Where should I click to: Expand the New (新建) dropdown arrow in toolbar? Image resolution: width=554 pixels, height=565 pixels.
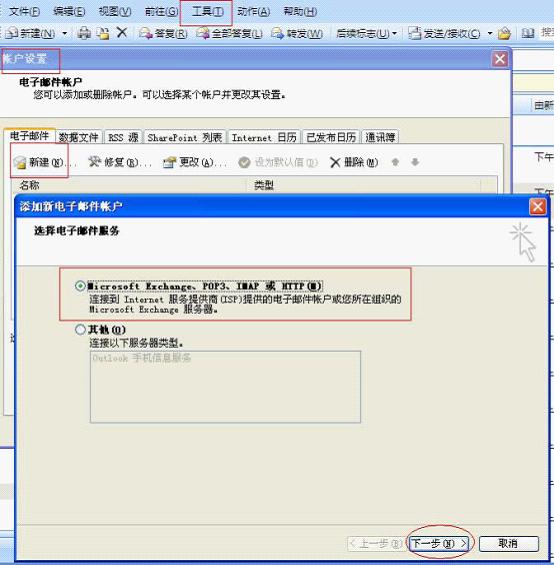coord(65,33)
